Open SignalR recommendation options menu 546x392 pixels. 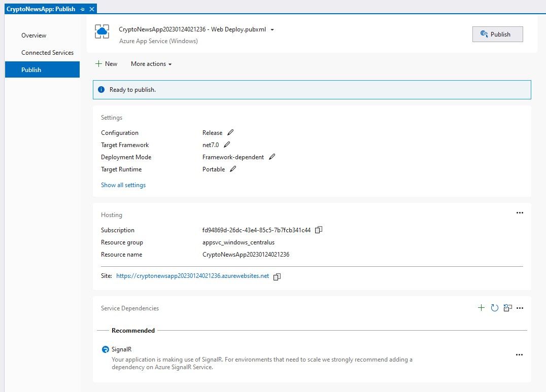(519, 355)
